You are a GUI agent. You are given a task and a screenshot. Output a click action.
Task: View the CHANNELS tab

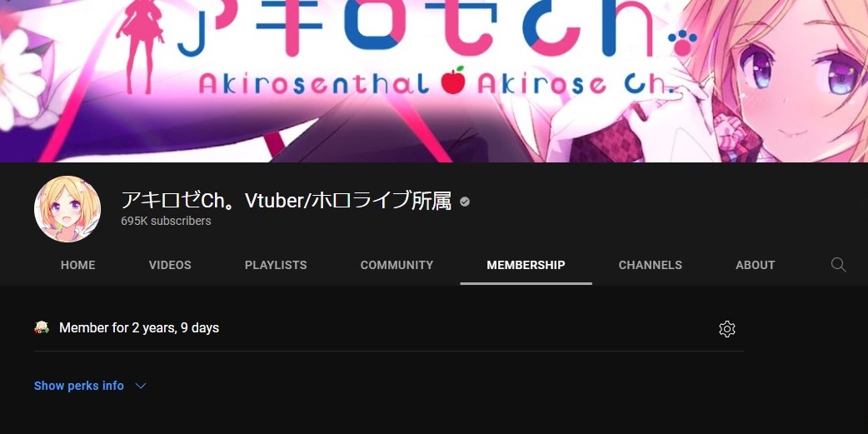(x=650, y=265)
